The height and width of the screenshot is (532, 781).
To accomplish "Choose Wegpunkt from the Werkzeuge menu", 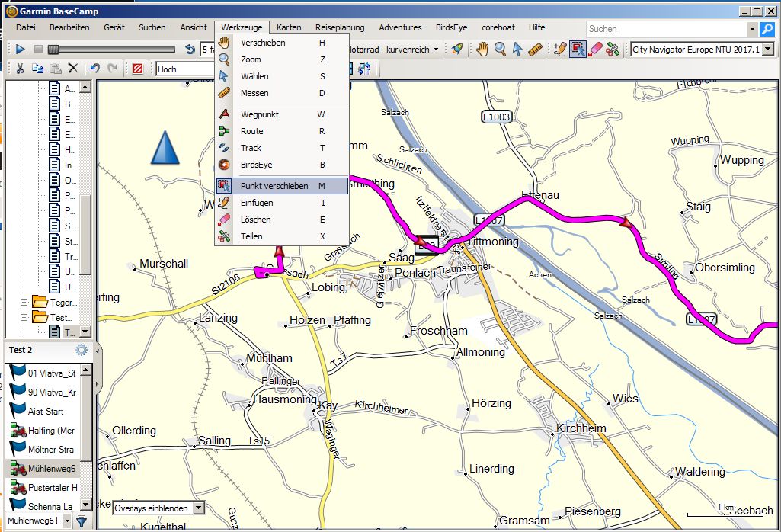I will [x=260, y=114].
